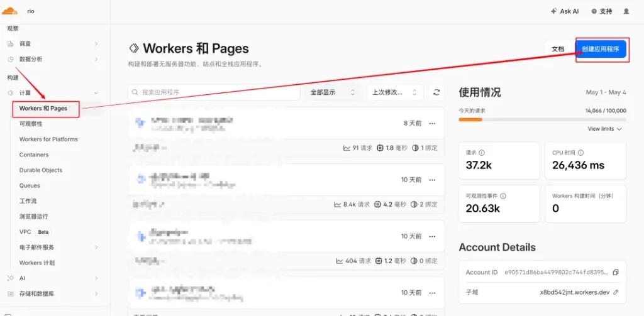This screenshot has height=316, width=644.
Task: Click the May 1 - May 4 date range
Action: 606,92
